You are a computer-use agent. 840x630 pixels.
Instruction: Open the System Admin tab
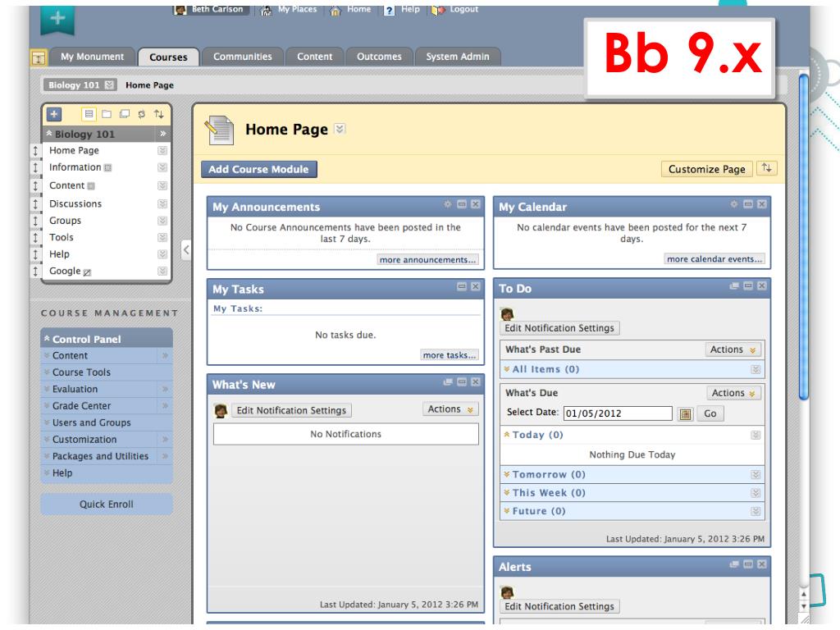point(458,57)
